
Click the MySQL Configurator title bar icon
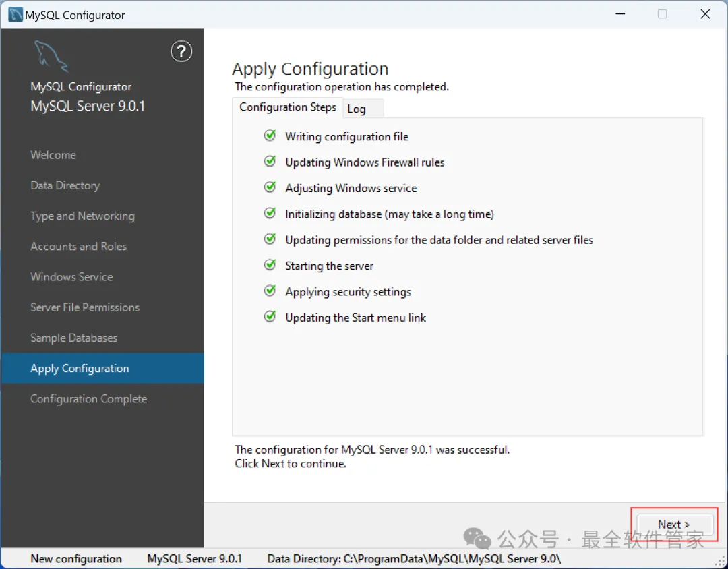pyautogui.click(x=16, y=15)
